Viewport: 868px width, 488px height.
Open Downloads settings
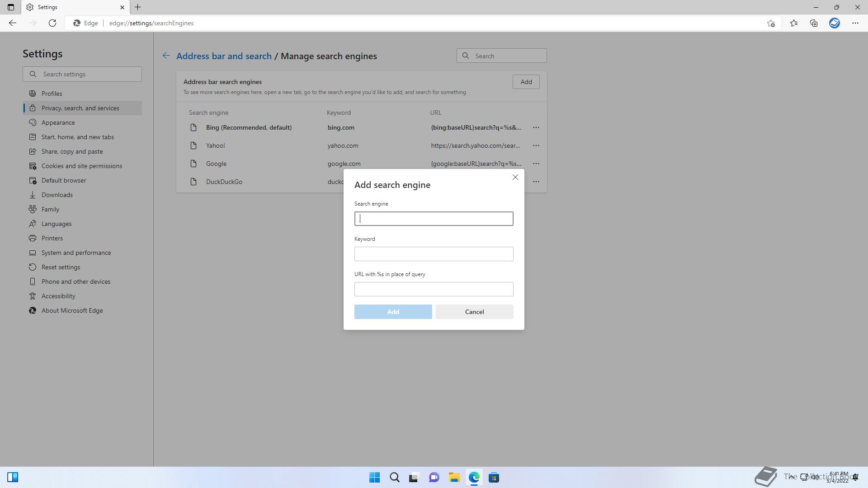click(x=82, y=195)
